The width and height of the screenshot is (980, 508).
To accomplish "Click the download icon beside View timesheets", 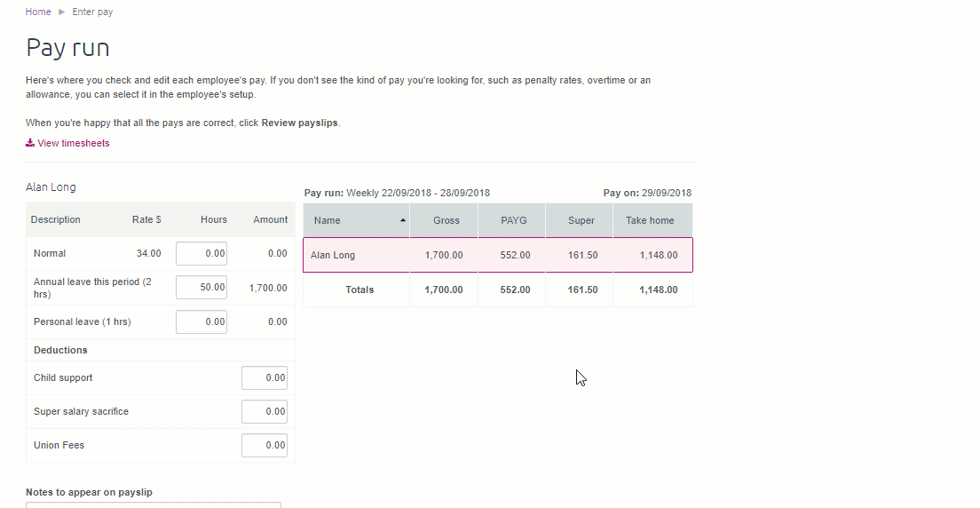I will (30, 143).
